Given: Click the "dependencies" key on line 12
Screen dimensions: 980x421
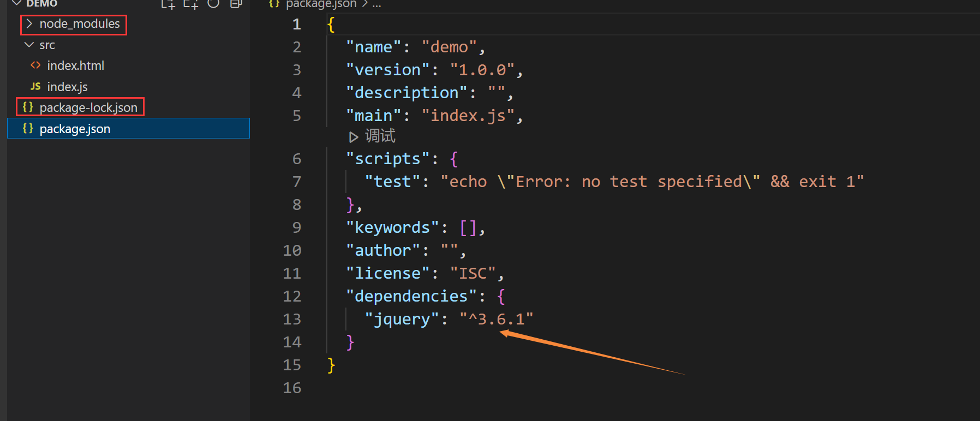Looking at the screenshot, I should point(411,296).
